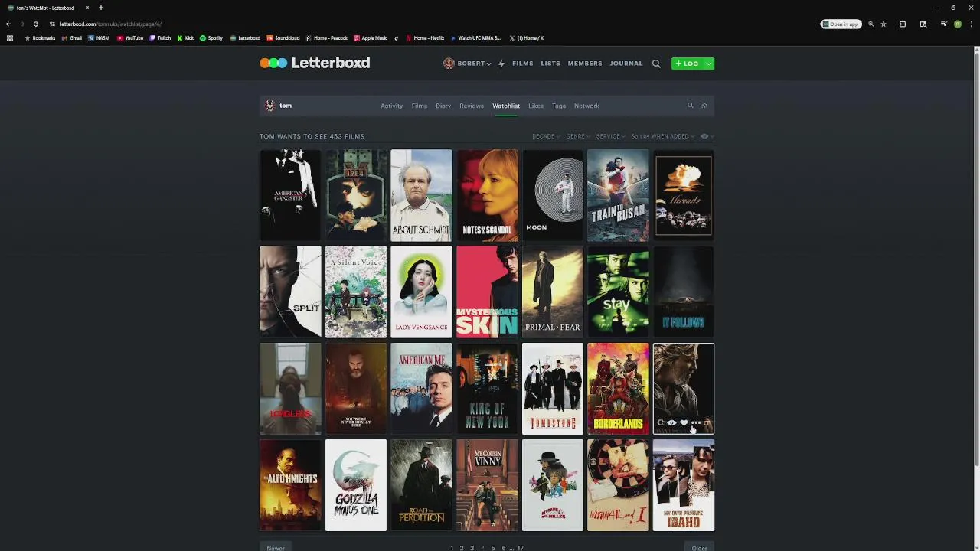Reload the page
Viewport: 980px width, 551px height.
tap(35, 24)
